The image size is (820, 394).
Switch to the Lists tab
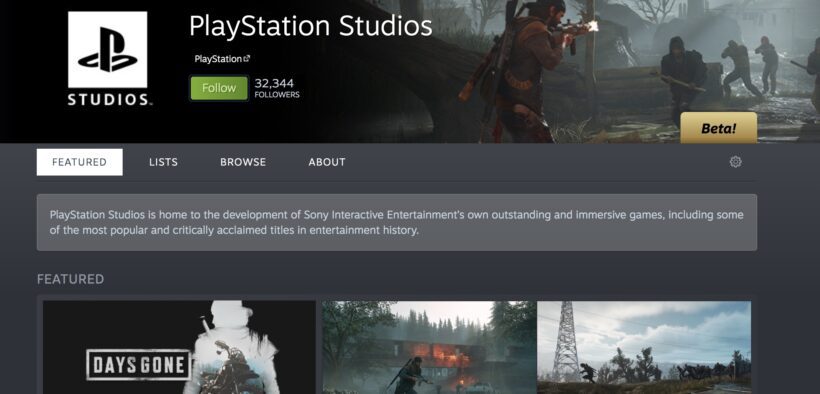coord(163,162)
